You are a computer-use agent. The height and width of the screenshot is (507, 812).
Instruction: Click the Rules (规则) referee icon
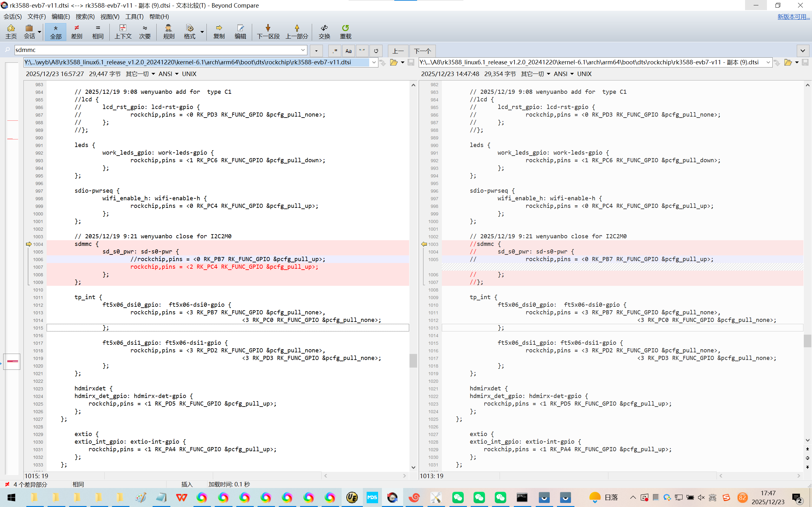pyautogui.click(x=168, y=31)
